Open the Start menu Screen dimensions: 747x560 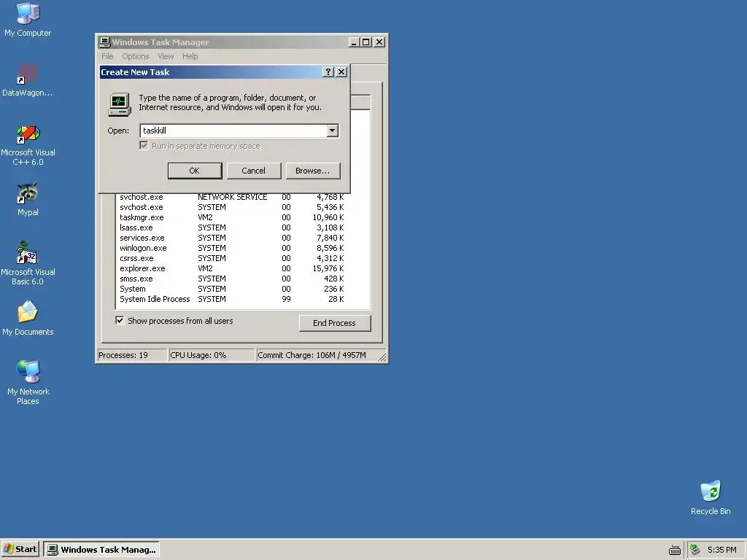20,549
